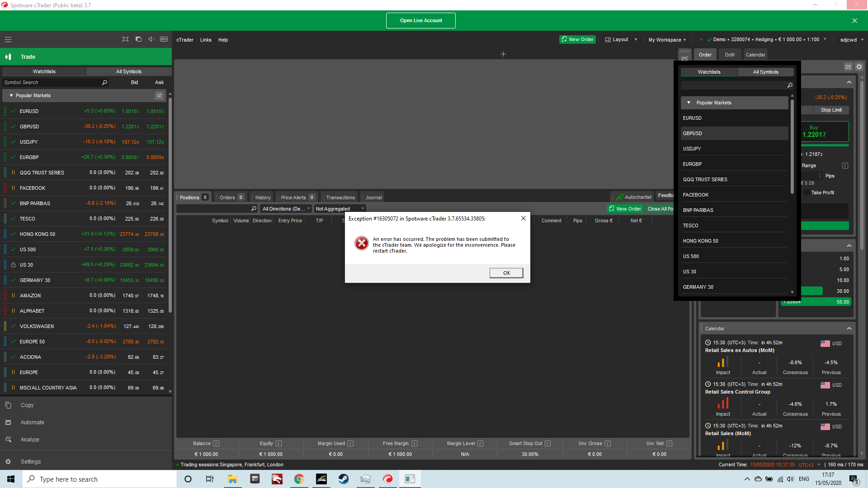Click the Windows Start button
The height and width of the screenshot is (488, 868).
point(11,479)
